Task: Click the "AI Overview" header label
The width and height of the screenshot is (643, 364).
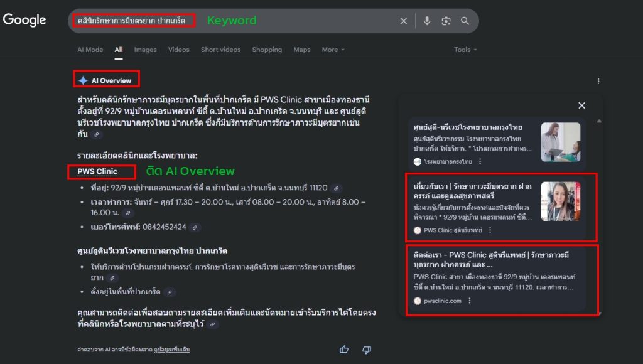Action: point(111,81)
